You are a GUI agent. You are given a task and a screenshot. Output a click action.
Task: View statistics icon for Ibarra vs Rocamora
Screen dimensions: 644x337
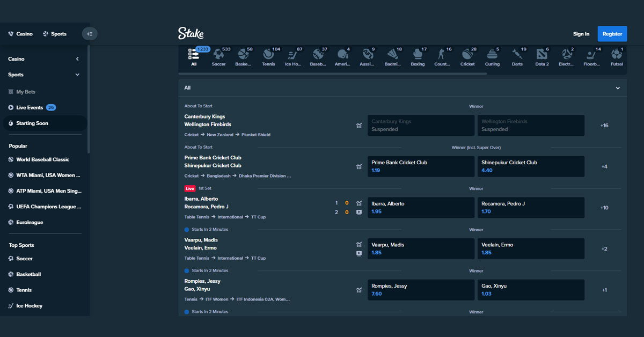click(x=358, y=203)
